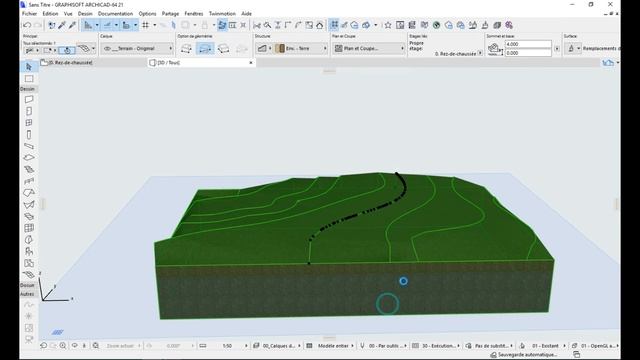The width and height of the screenshot is (640, 360).
Task: Select the Marquee tool in the toolbox
Action: 29,78
